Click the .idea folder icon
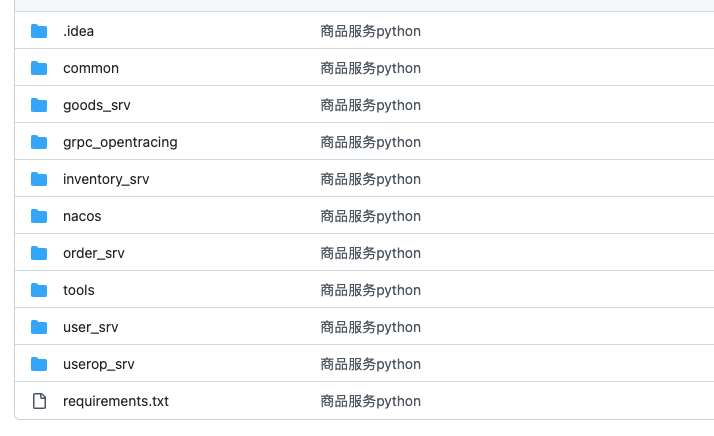This screenshot has height=436, width=714. click(39, 31)
